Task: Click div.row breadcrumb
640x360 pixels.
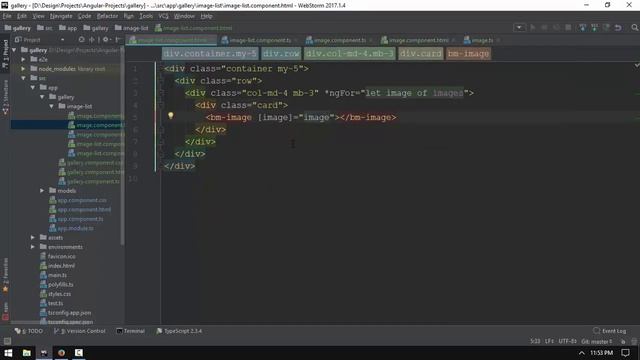Action: [x=281, y=53]
